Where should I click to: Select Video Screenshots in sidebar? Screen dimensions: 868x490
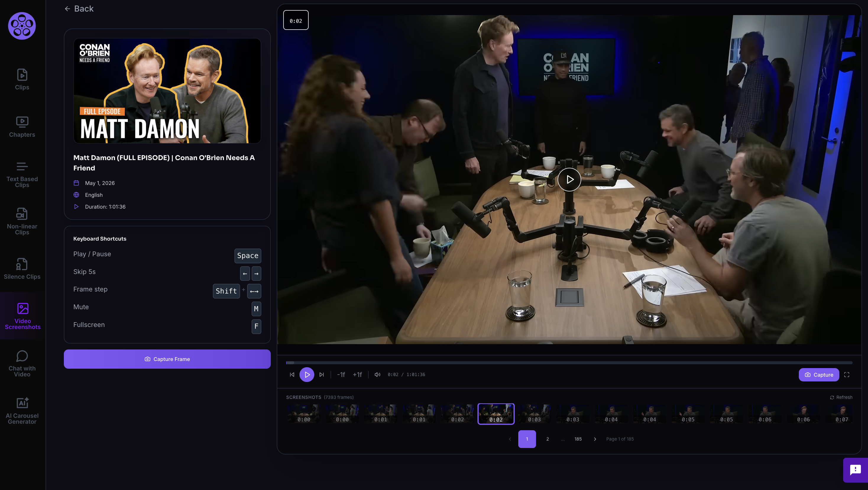click(x=22, y=316)
